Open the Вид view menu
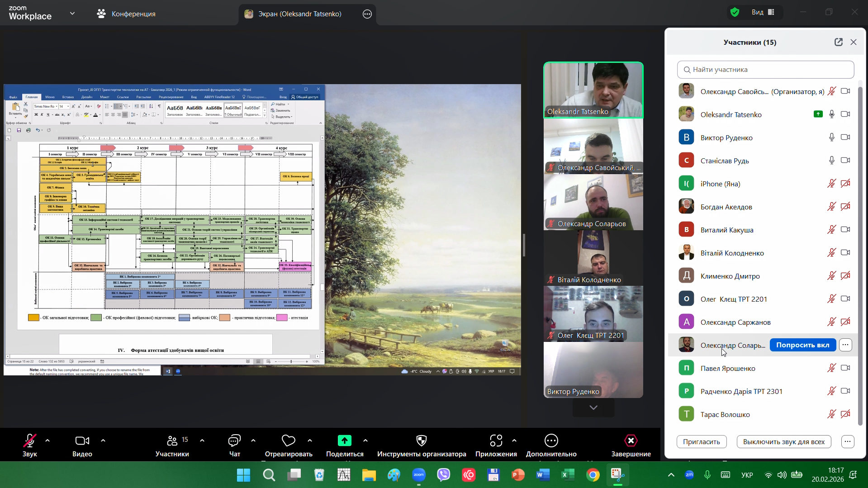 763,12
